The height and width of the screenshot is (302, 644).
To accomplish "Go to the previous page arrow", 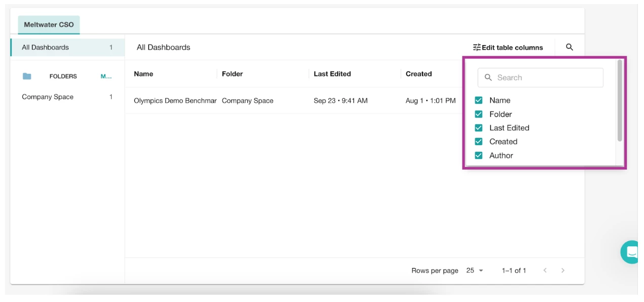I will 545,271.
